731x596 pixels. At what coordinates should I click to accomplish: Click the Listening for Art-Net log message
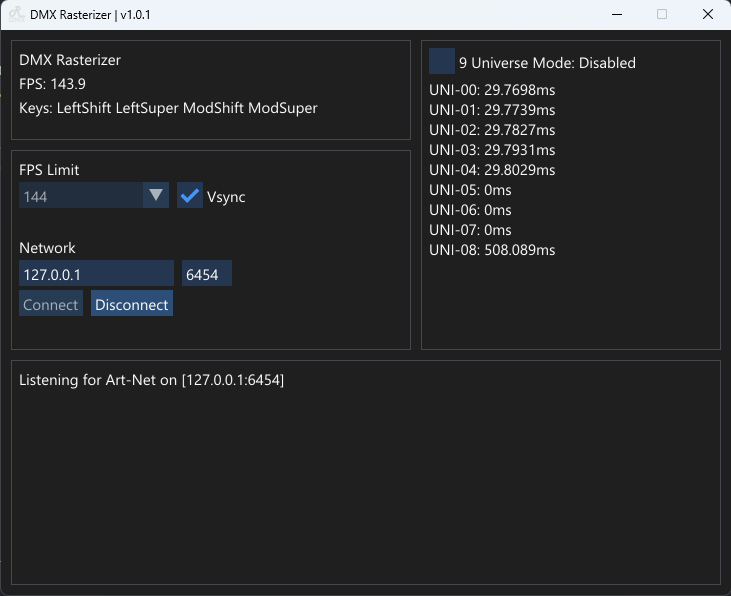tap(152, 381)
